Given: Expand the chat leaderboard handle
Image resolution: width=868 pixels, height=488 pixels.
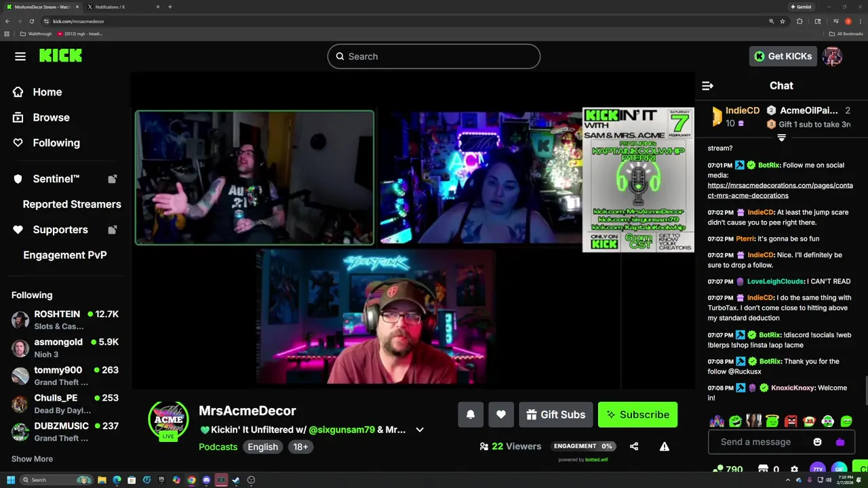Looking at the screenshot, I should pos(781,138).
